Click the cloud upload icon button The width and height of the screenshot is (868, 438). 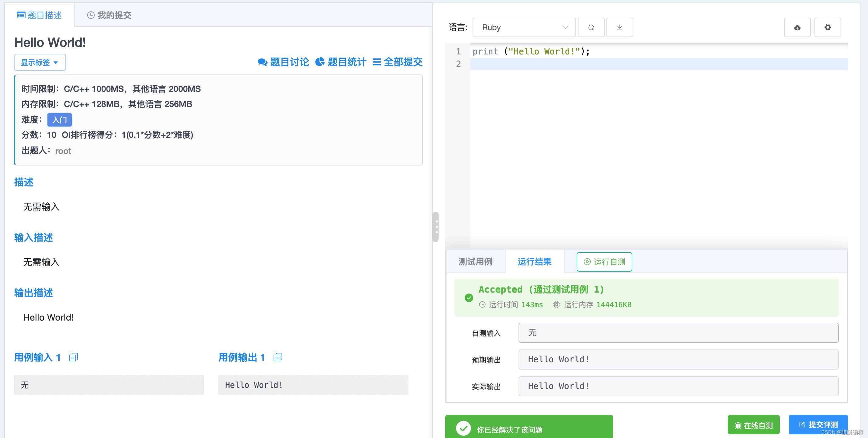pos(797,27)
